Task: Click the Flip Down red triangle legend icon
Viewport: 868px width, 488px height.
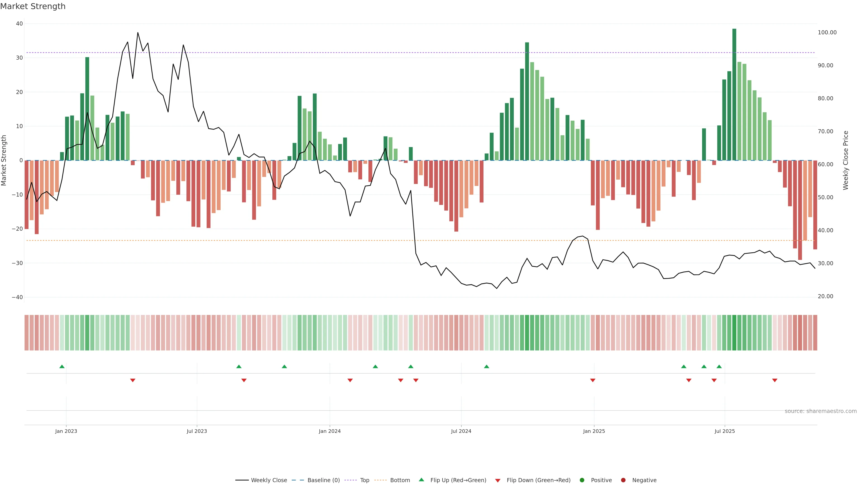Action: tap(498, 480)
